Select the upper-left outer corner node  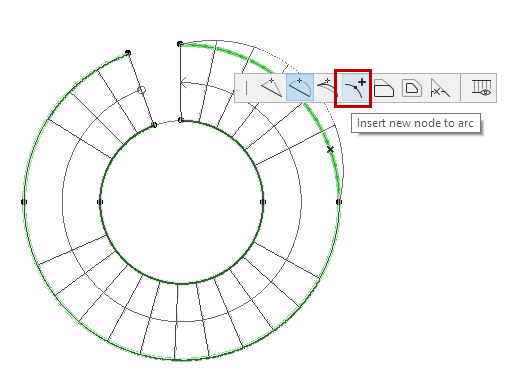[x=128, y=53]
